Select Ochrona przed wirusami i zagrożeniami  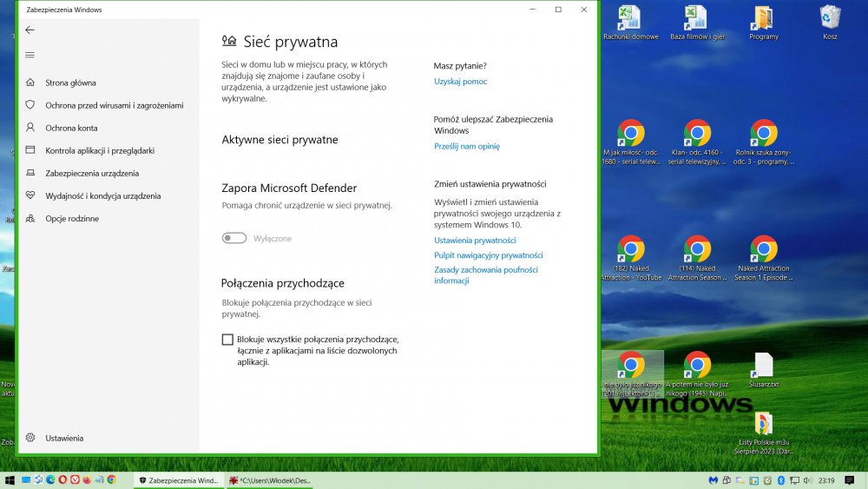[x=114, y=105]
